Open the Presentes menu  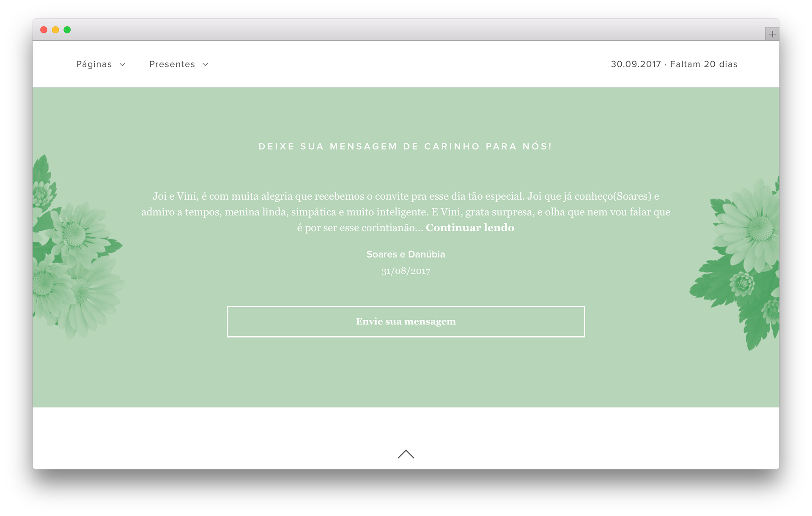(179, 64)
